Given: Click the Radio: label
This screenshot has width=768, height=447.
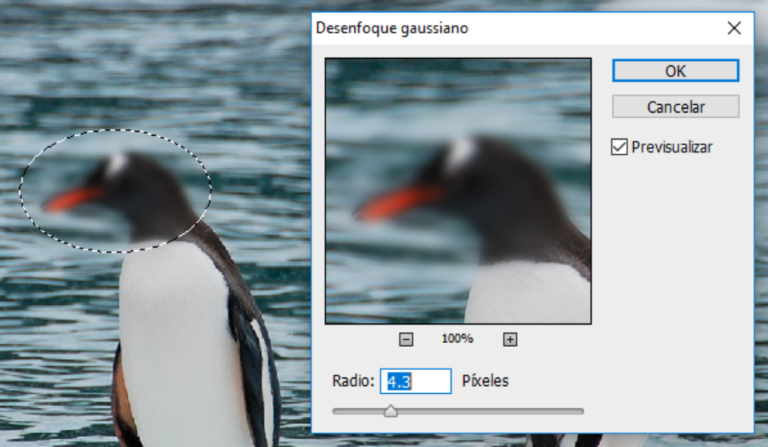Looking at the screenshot, I should 353,381.
